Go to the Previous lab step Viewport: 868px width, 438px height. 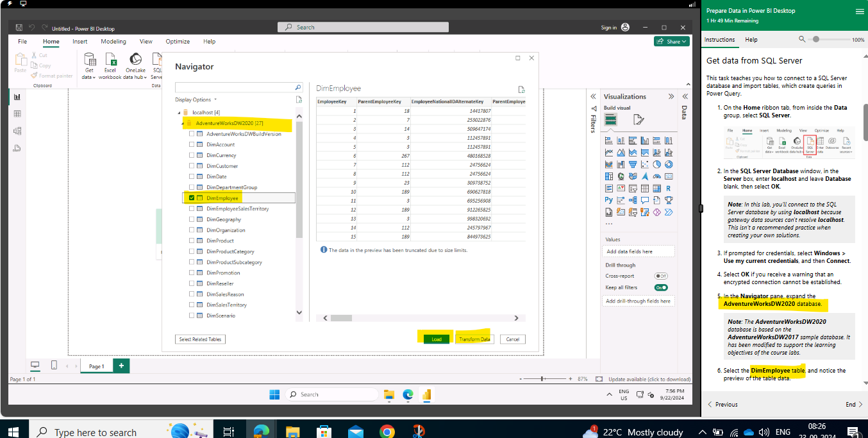click(722, 405)
